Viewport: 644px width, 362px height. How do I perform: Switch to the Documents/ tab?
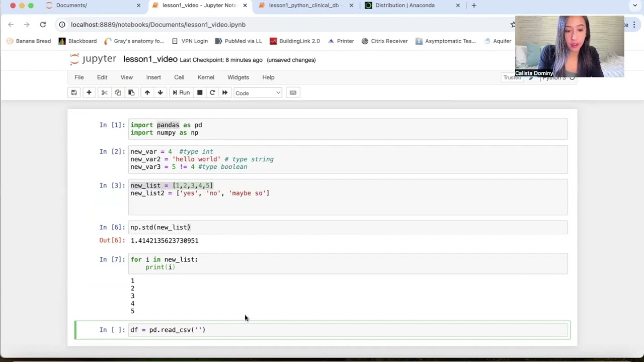pos(71,5)
